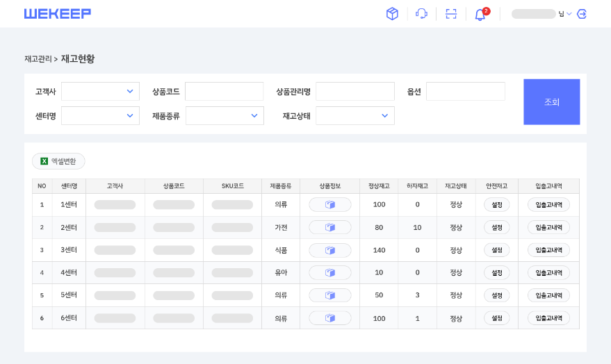The image size is (611, 364).
Task: Export table with 엑셀변환 button
Action: pos(58,161)
